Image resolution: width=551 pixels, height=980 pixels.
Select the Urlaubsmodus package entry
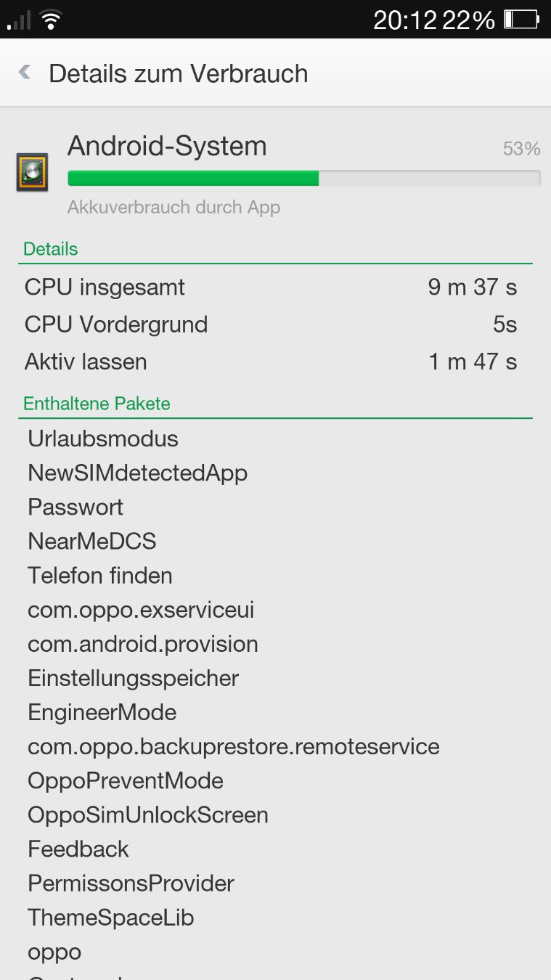103,438
